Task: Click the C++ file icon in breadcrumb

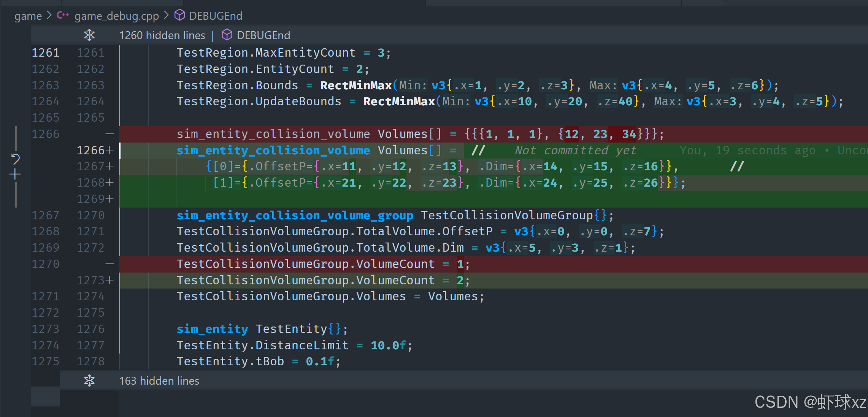Action: point(63,16)
